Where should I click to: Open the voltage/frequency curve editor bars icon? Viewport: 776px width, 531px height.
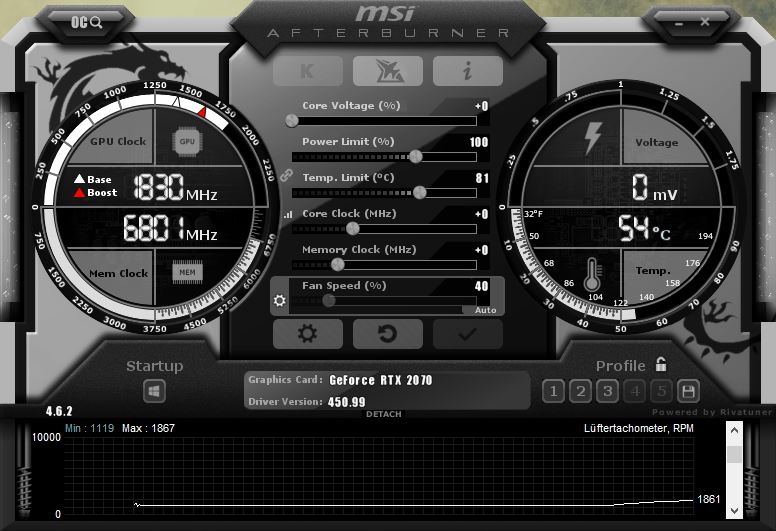click(x=288, y=214)
